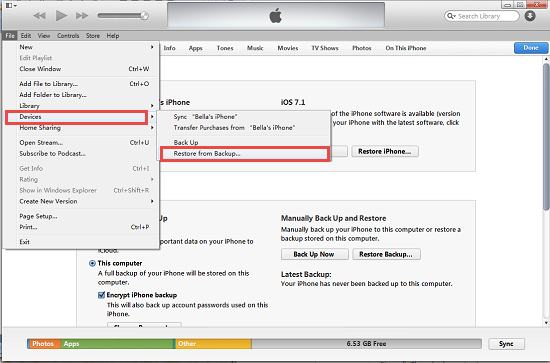Adjust the volume slider

(123, 16)
